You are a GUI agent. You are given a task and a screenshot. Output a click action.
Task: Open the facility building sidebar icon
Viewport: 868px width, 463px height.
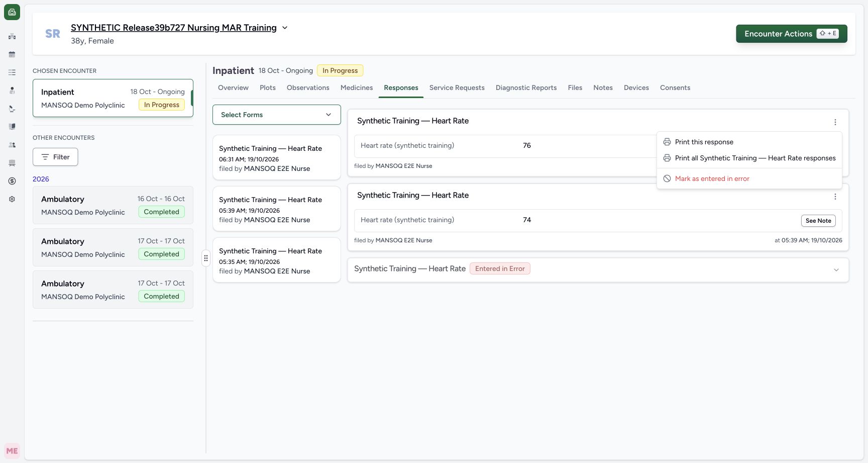point(12,36)
